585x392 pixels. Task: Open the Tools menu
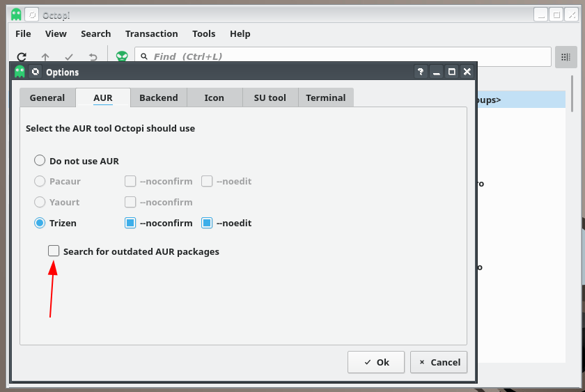203,33
